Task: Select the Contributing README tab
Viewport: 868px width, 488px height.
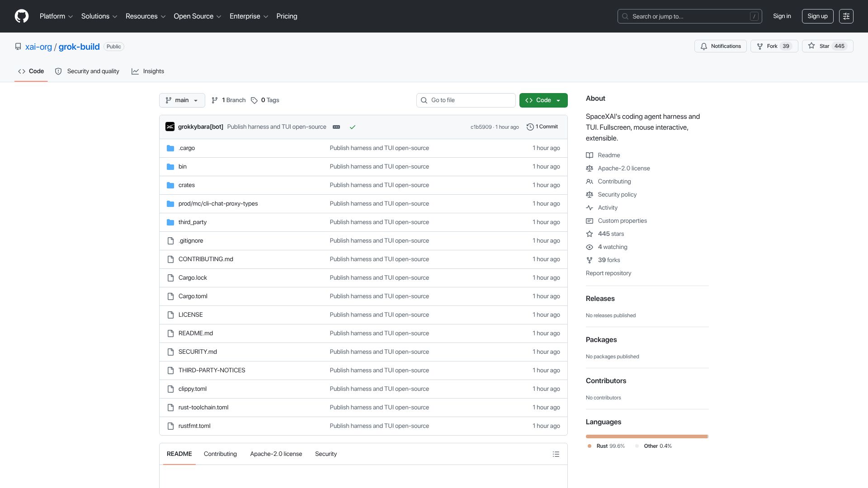Action: pyautogui.click(x=220, y=454)
